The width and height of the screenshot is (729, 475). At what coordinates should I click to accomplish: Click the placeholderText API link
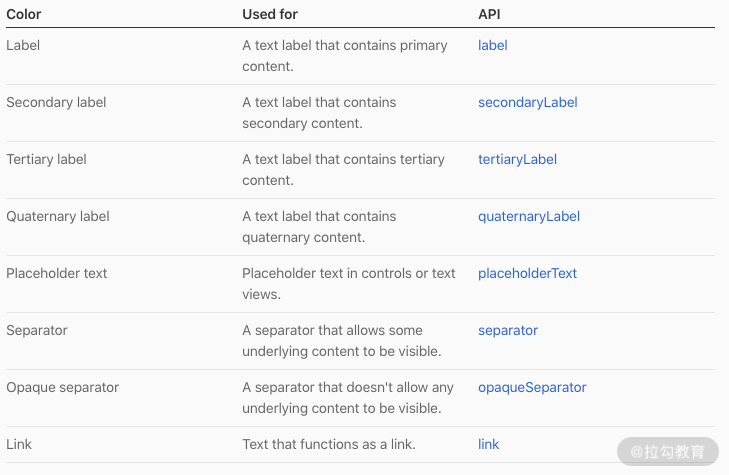coord(527,273)
